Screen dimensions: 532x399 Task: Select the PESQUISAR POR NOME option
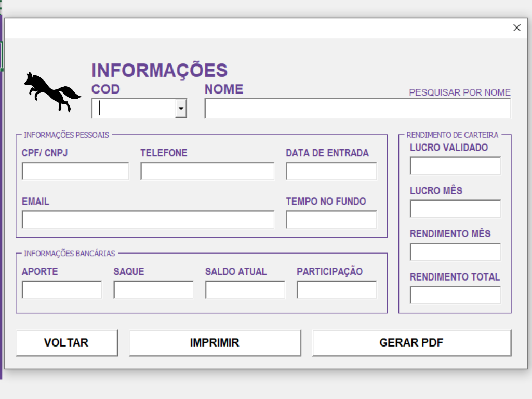coord(459,92)
